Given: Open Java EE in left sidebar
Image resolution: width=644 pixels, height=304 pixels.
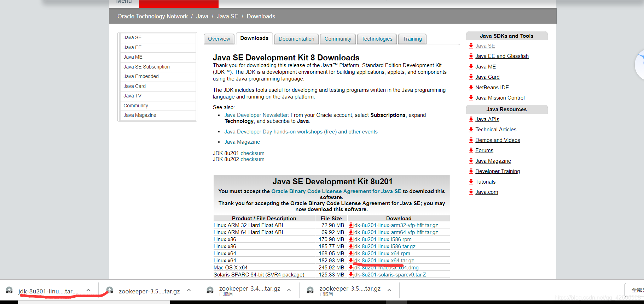Looking at the screenshot, I should point(157,47).
